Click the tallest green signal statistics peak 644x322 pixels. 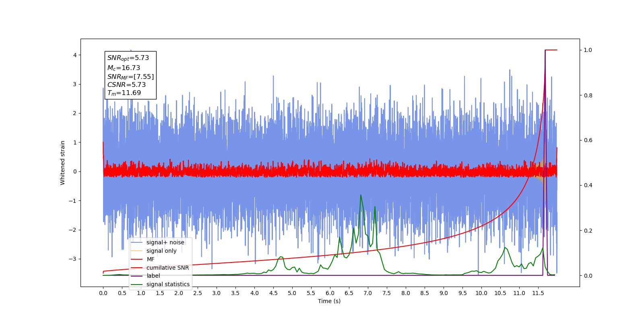tap(361, 196)
